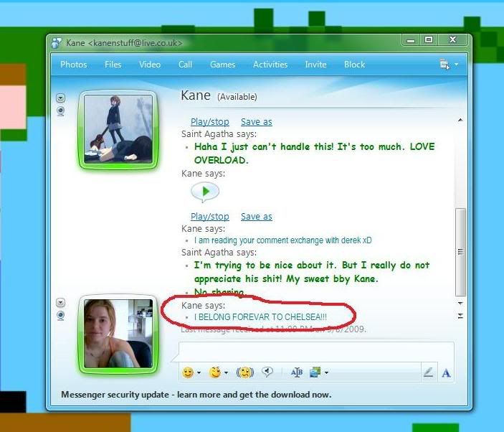Click the conversation scrollbar thumb
The height and width of the screenshot is (432, 504).
pyautogui.click(x=460, y=252)
